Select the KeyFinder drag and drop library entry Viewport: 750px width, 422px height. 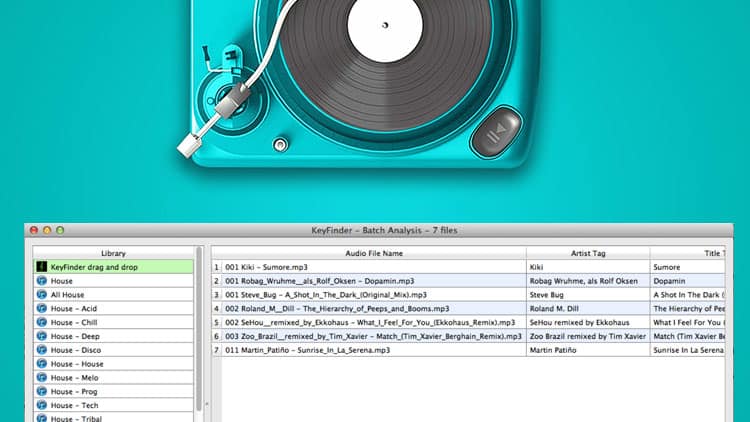tap(113, 267)
